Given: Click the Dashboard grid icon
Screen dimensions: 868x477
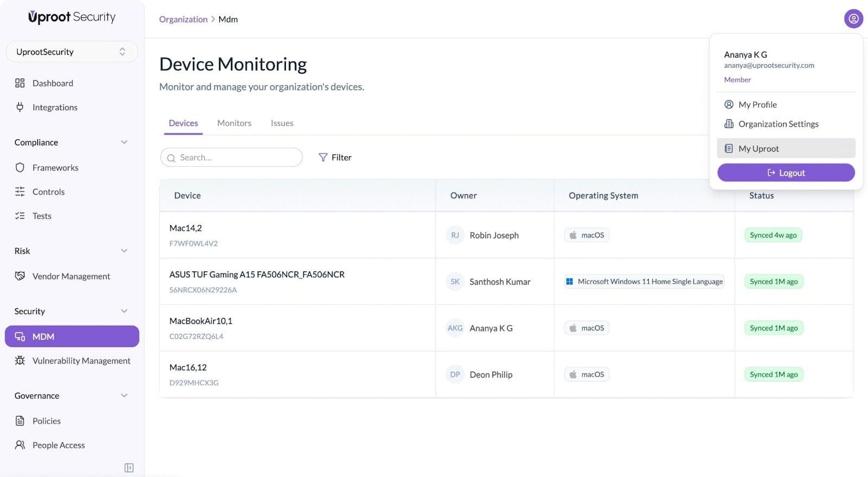Looking at the screenshot, I should click(20, 83).
